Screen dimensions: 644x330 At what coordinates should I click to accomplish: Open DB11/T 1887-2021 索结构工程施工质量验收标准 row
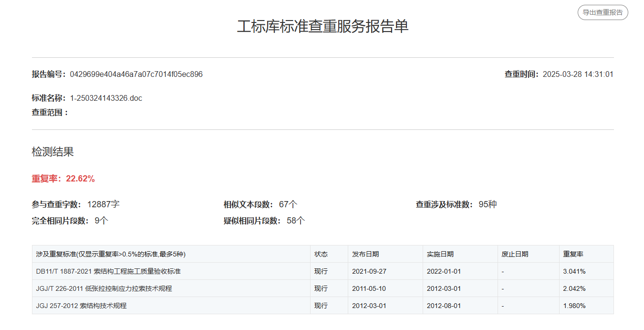point(108,271)
